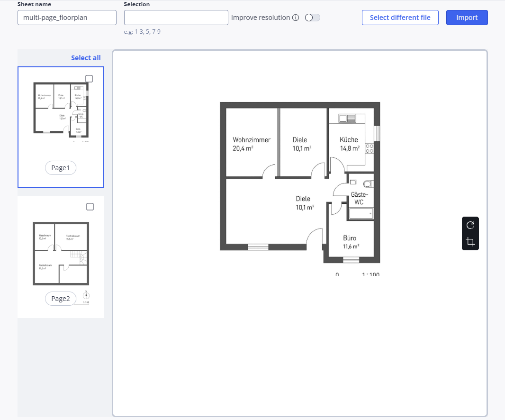
Task: Click the rotate icon beside the preview
Action: 470,225
